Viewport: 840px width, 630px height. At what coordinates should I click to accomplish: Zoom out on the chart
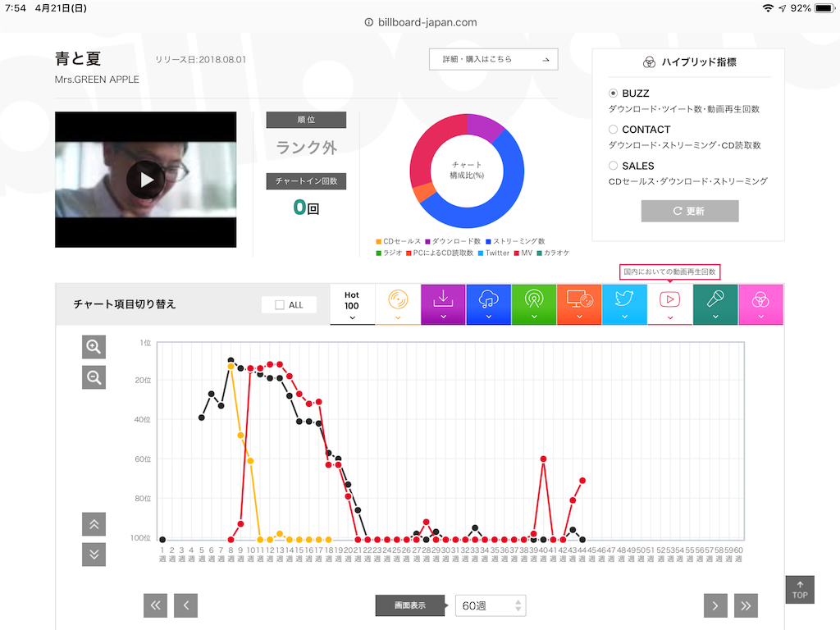[x=94, y=377]
